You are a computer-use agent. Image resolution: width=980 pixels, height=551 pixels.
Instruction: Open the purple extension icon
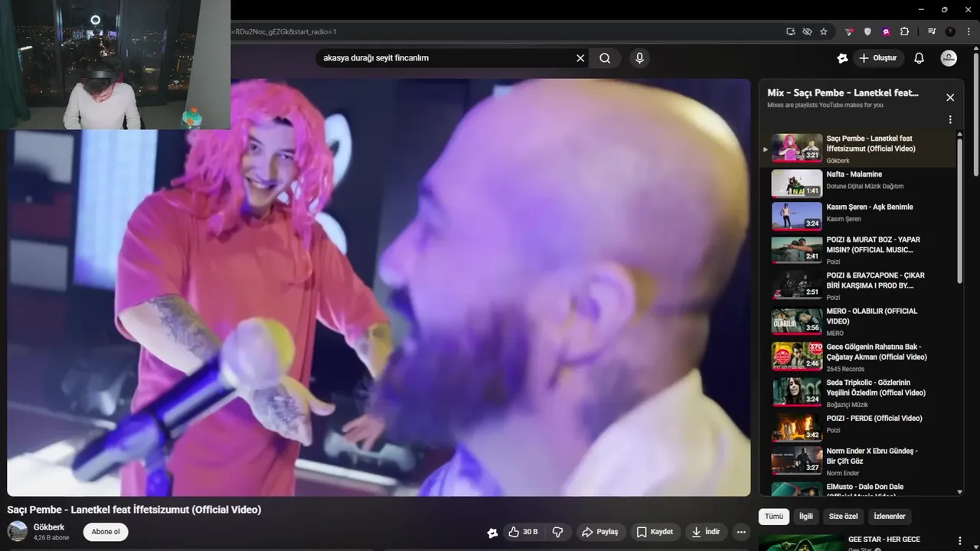pos(886,31)
